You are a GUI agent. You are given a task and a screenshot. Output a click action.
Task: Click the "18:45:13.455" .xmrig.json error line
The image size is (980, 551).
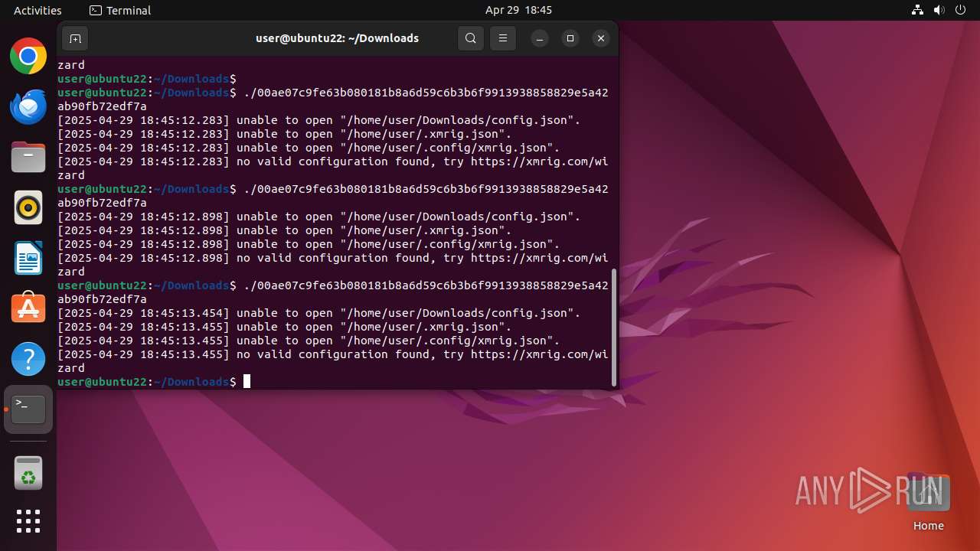coord(285,327)
